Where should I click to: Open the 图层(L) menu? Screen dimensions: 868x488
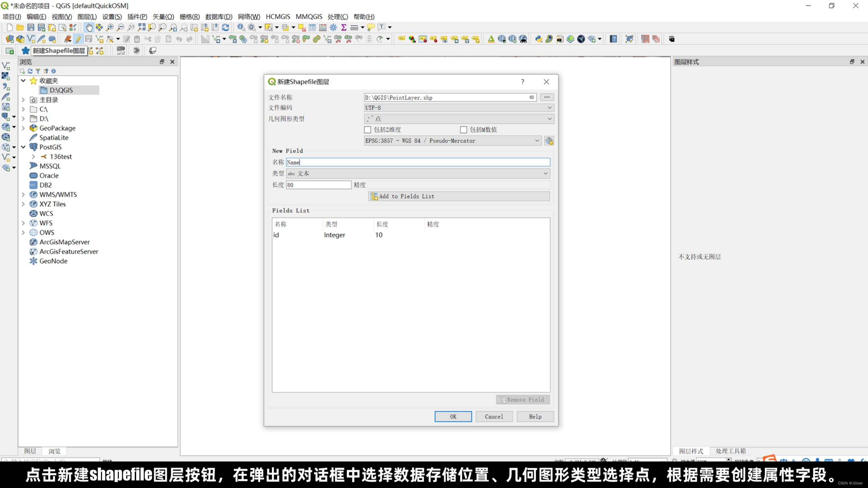(x=87, y=17)
